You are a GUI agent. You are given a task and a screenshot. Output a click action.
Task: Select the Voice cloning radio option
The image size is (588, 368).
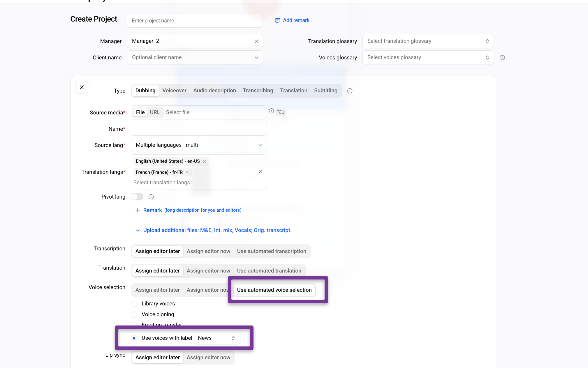point(134,315)
